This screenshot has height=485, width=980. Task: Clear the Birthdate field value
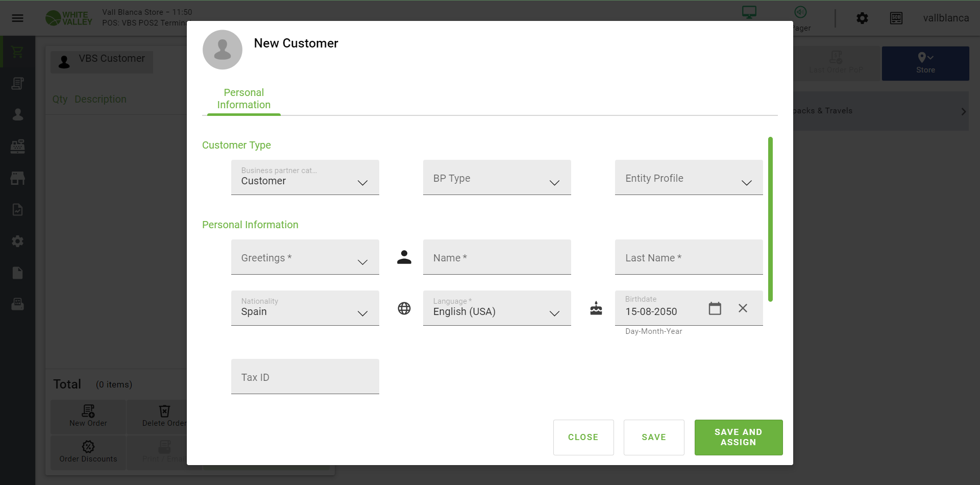(743, 308)
